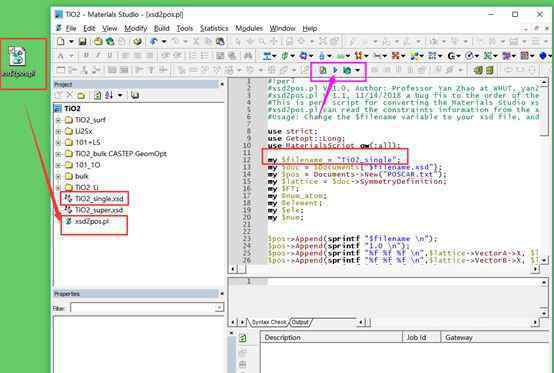Select the xsd2pos.pl file icon on the desktop

[x=18, y=62]
